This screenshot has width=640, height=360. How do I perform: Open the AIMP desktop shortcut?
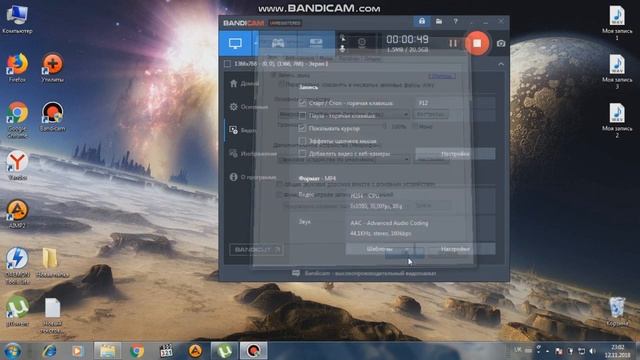pyautogui.click(x=17, y=213)
